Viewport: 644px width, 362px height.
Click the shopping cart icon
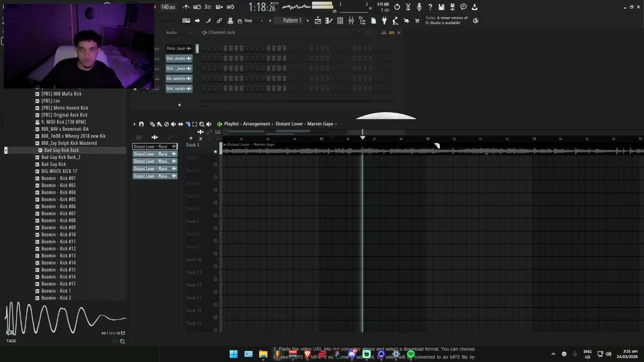pos(417,21)
